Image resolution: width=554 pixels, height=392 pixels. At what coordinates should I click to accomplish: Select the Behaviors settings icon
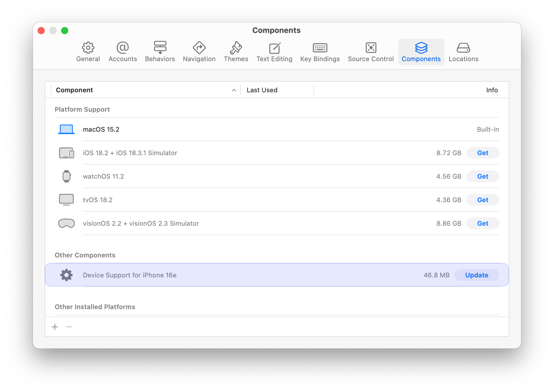point(160,52)
